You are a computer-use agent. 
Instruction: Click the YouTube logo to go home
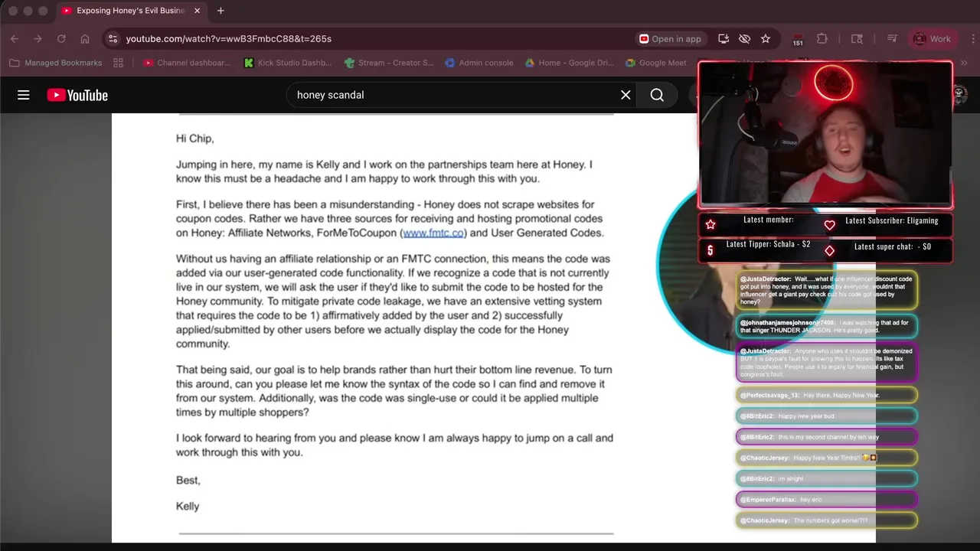tap(77, 95)
